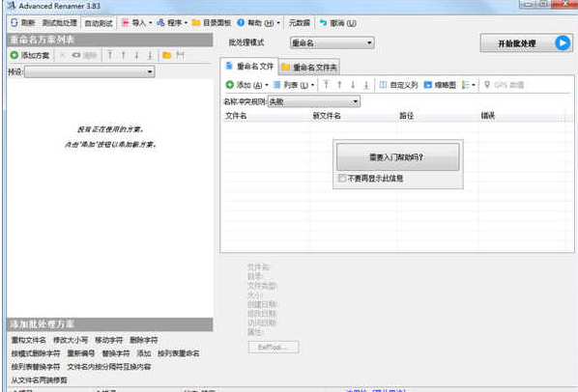
Task: Add the Remove Pattern (按模式删除字符) method
Action: click(x=36, y=353)
